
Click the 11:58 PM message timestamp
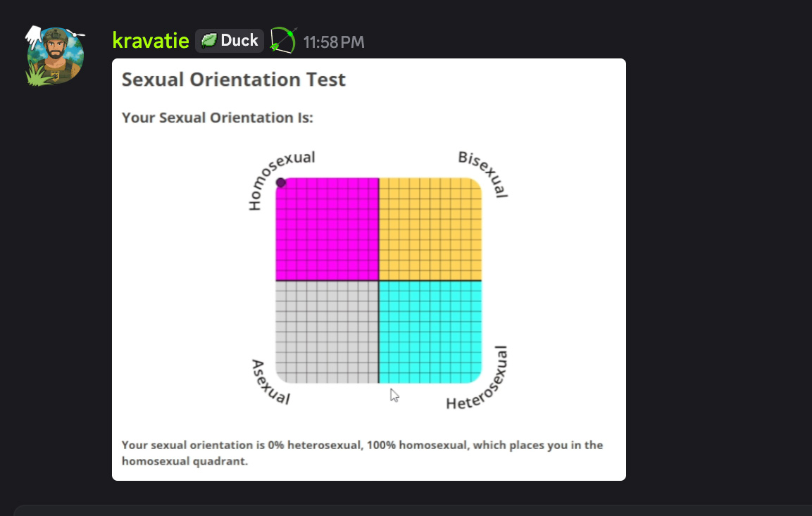point(333,42)
